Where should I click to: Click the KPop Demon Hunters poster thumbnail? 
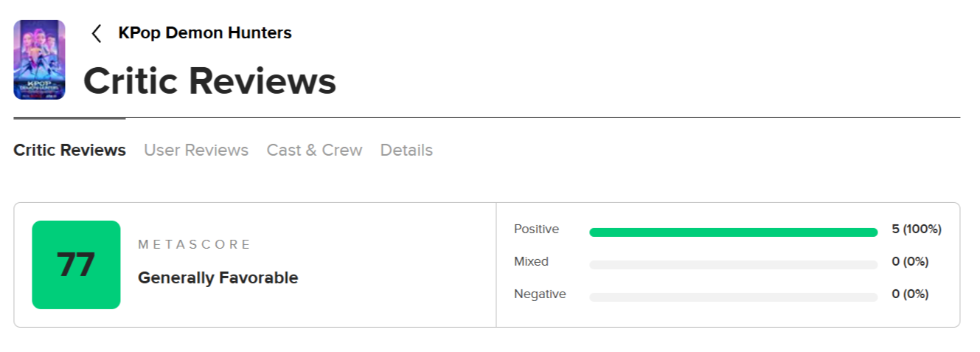[39, 60]
